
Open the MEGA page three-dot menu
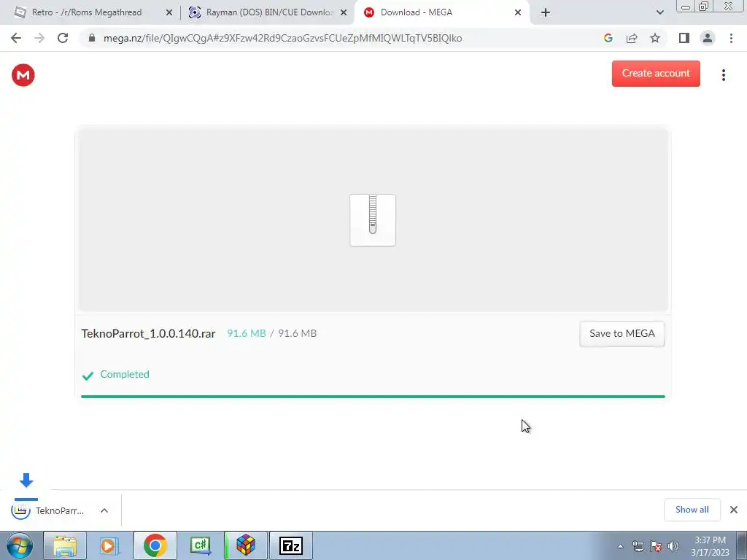click(x=723, y=75)
